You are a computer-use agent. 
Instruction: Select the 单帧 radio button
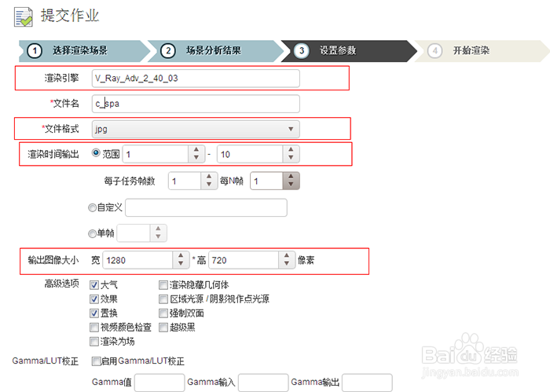tap(92, 233)
